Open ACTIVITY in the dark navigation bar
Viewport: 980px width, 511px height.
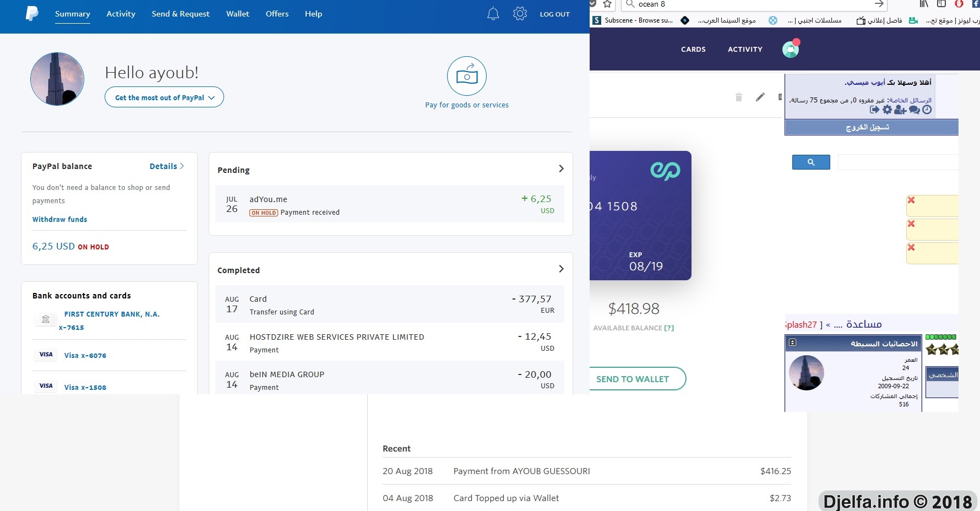tap(745, 49)
